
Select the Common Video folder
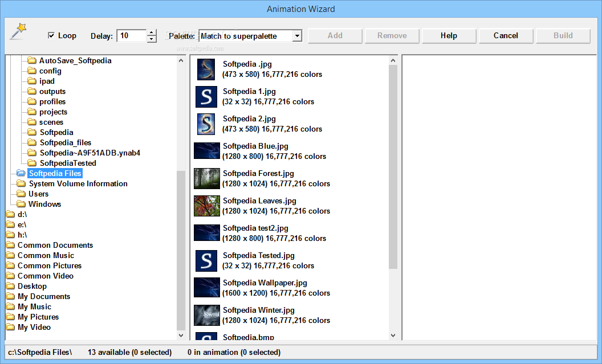[45, 276]
